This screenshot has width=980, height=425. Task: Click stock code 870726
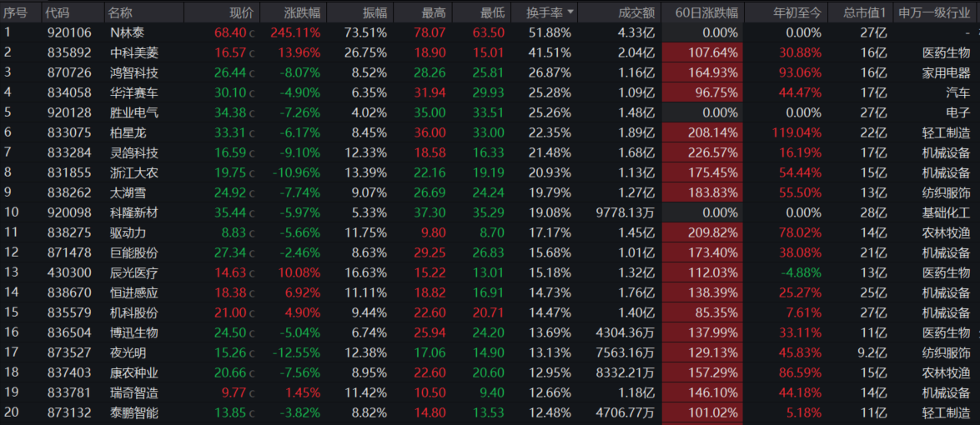click(x=69, y=73)
